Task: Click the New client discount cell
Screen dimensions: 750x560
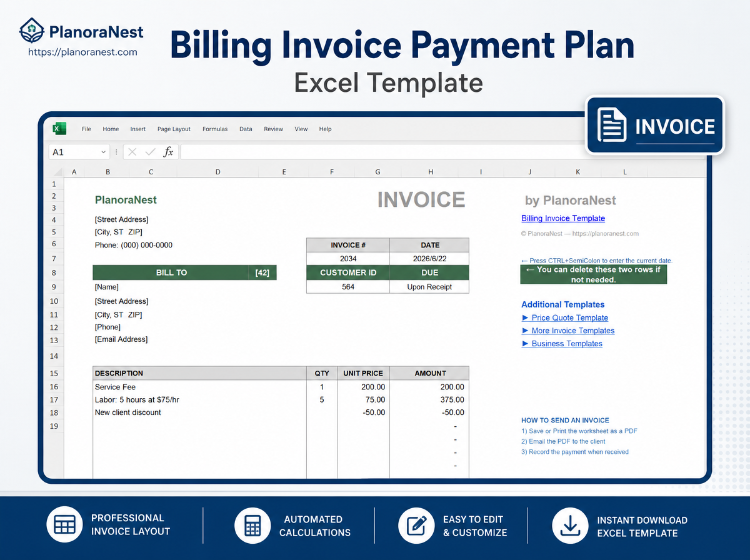Action: point(199,412)
